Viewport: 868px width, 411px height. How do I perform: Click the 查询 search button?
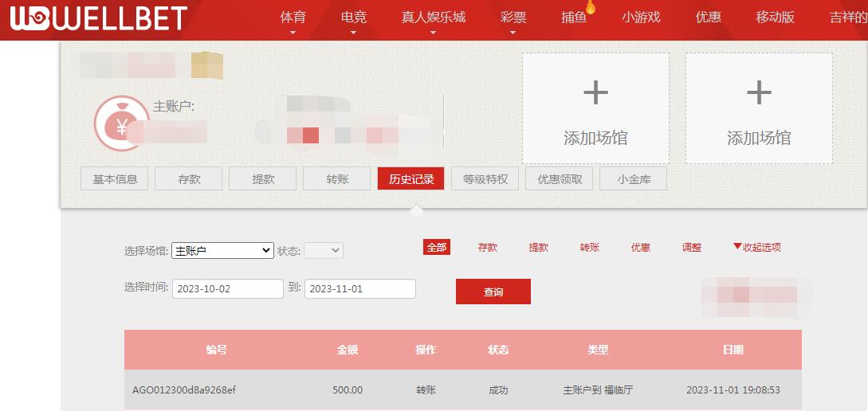(493, 292)
